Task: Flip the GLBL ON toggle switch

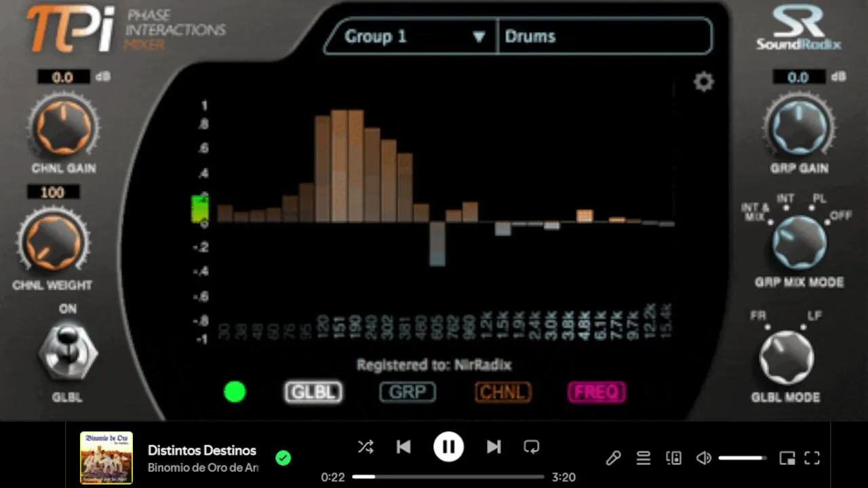Action: click(67, 352)
